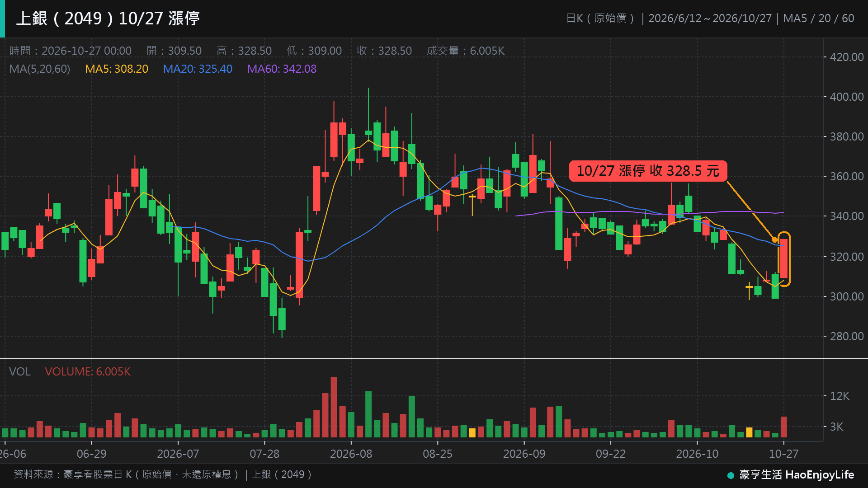The height and width of the screenshot is (488, 868).
Task: Click the 日K (原始價) period label
Action: point(600,19)
